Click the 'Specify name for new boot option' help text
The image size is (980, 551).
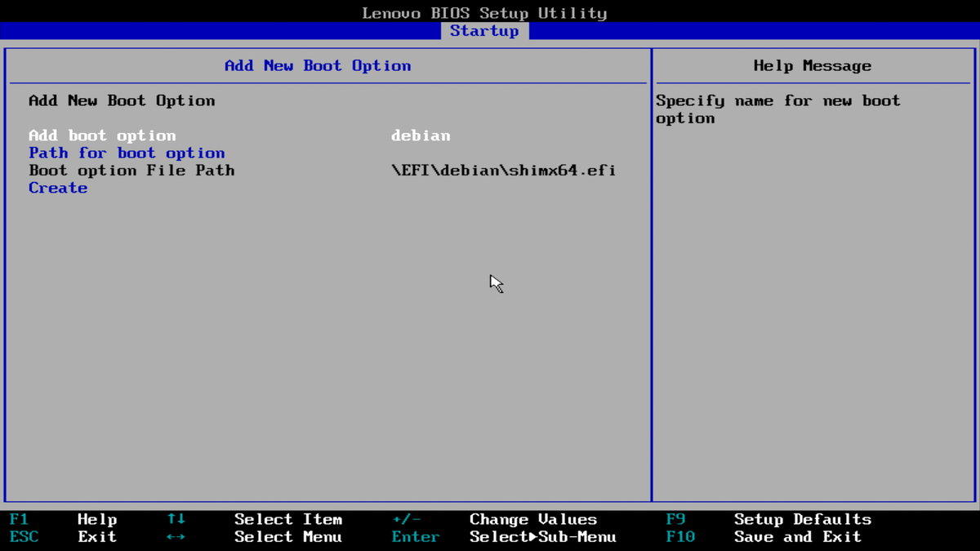(x=777, y=109)
